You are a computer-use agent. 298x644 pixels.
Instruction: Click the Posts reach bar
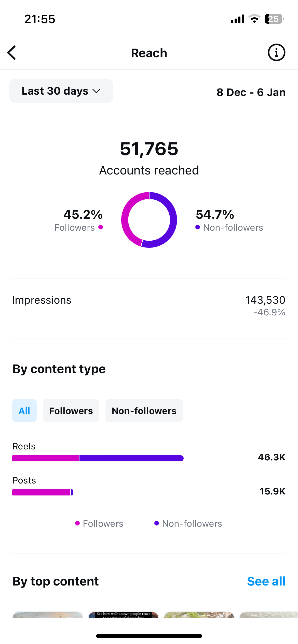pyautogui.click(x=43, y=492)
